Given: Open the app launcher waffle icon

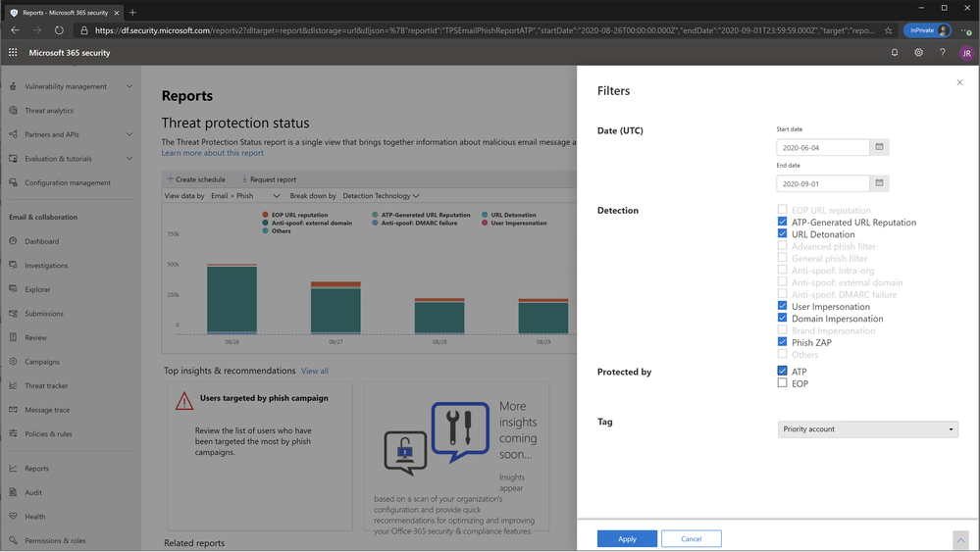Looking at the screenshot, I should [x=13, y=52].
